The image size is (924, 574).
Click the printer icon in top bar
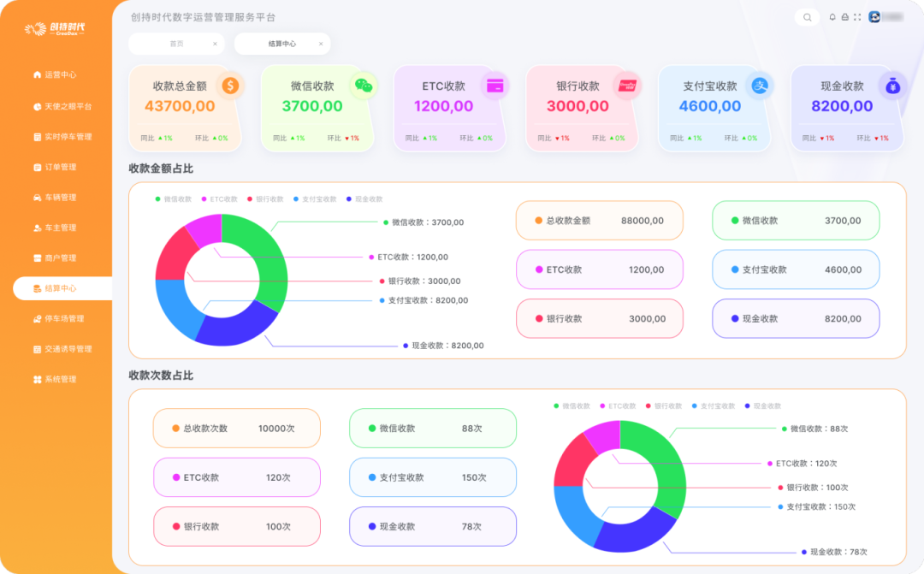844,17
